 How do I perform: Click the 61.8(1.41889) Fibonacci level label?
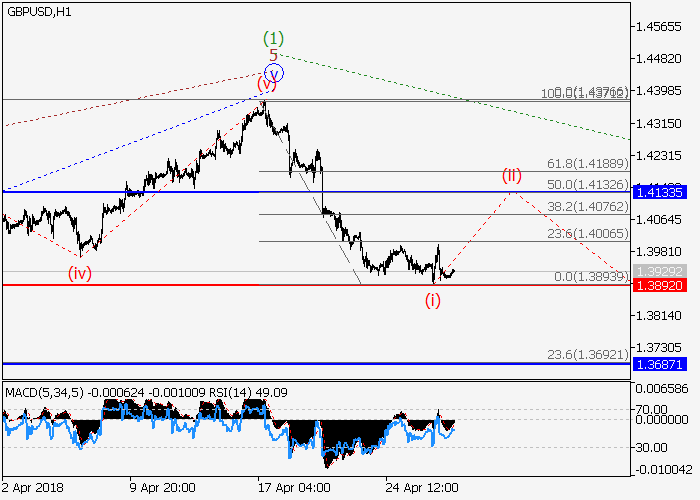(588, 164)
